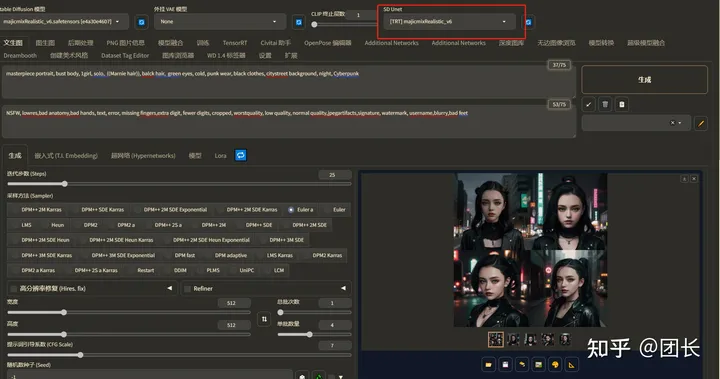Switch to the TensorRT tab
The width and height of the screenshot is (720, 379).
click(235, 43)
